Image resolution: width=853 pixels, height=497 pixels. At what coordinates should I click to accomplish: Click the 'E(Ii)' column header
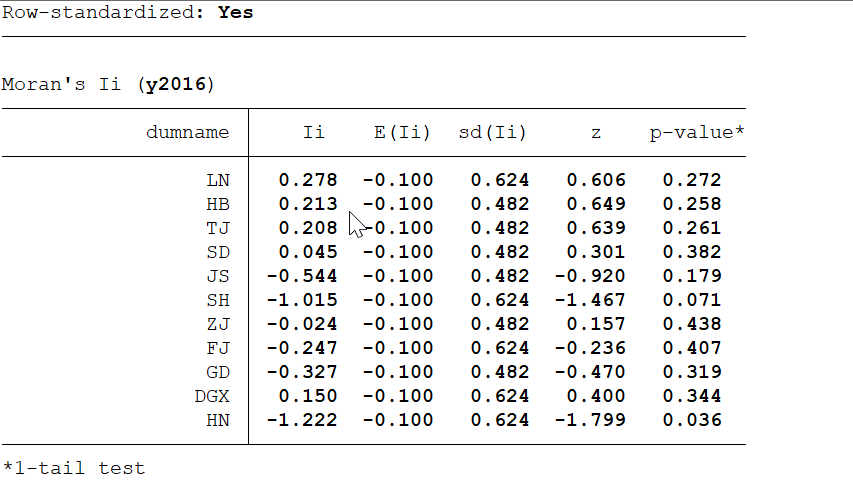pos(396,132)
